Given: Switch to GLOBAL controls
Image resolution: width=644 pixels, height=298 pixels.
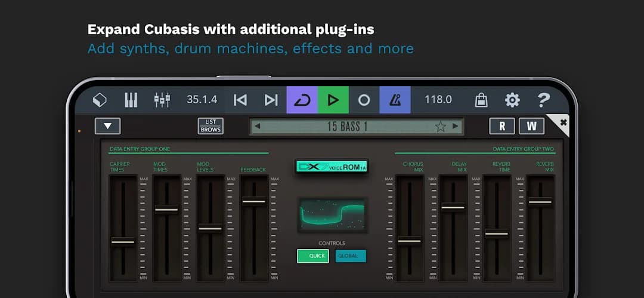Looking at the screenshot, I should click(x=351, y=256).
